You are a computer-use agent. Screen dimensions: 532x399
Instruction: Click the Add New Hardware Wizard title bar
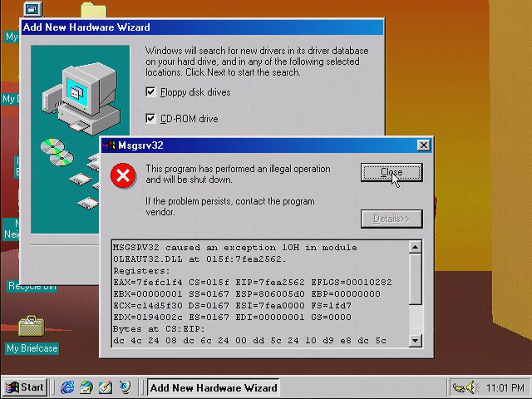coord(202,27)
